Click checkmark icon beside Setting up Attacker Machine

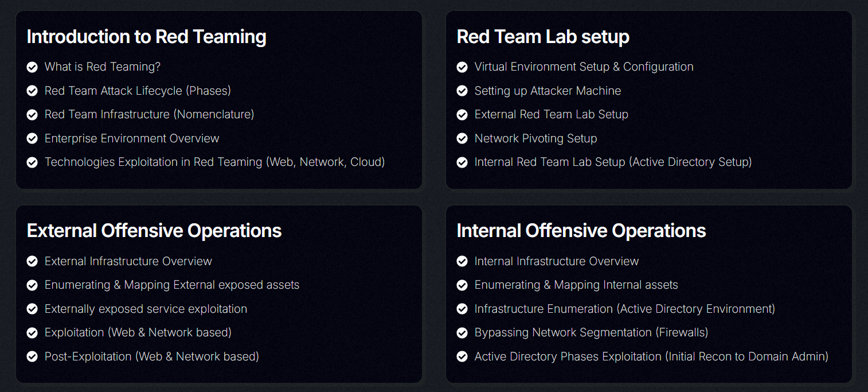[462, 91]
